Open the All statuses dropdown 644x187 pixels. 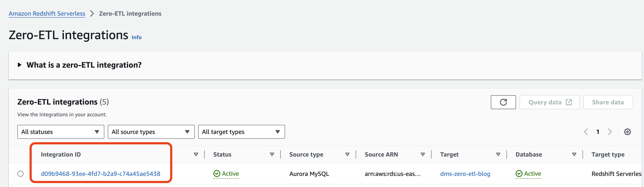pos(61,132)
